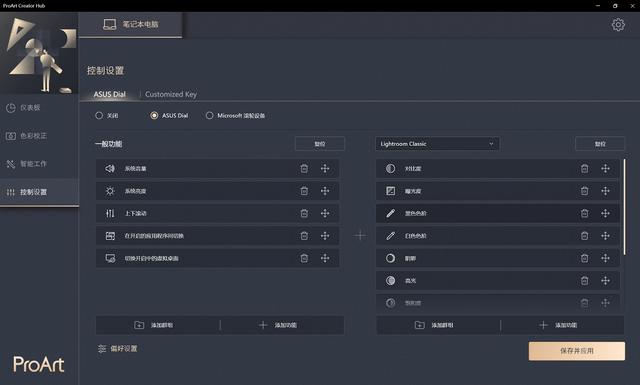Viewport: 640px width, 385px height.
Task: Click the outlined pen icon for white levels
Action: pyautogui.click(x=391, y=236)
